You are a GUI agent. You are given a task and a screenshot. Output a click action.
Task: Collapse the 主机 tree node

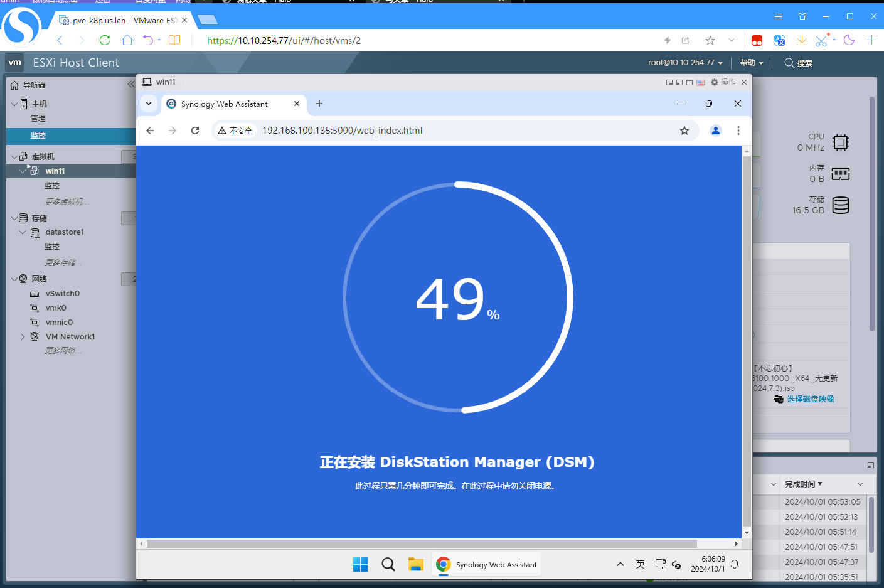tap(14, 104)
